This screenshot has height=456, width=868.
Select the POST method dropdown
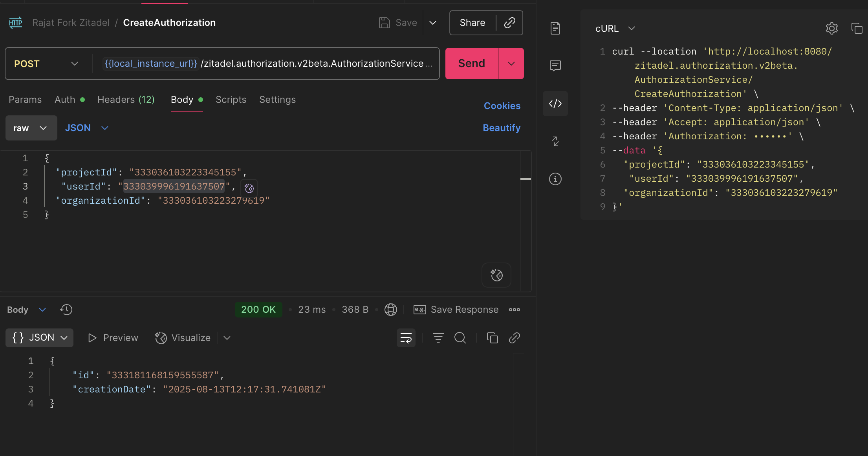pyautogui.click(x=46, y=64)
